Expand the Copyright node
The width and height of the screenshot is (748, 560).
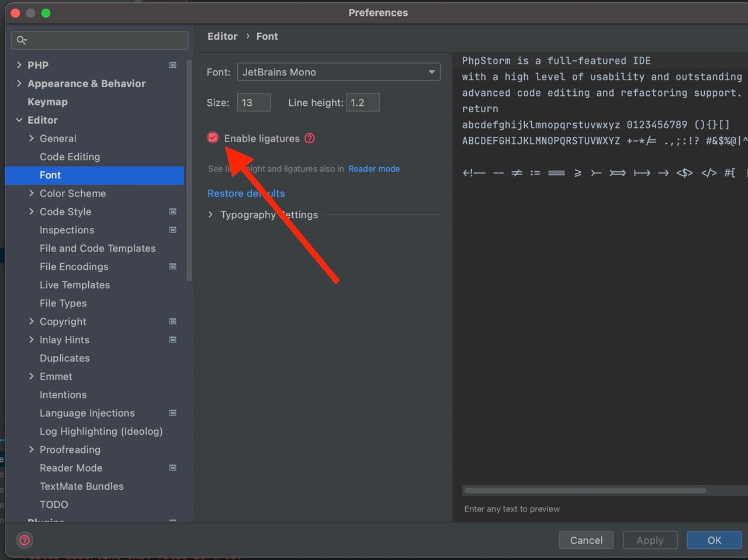32,322
